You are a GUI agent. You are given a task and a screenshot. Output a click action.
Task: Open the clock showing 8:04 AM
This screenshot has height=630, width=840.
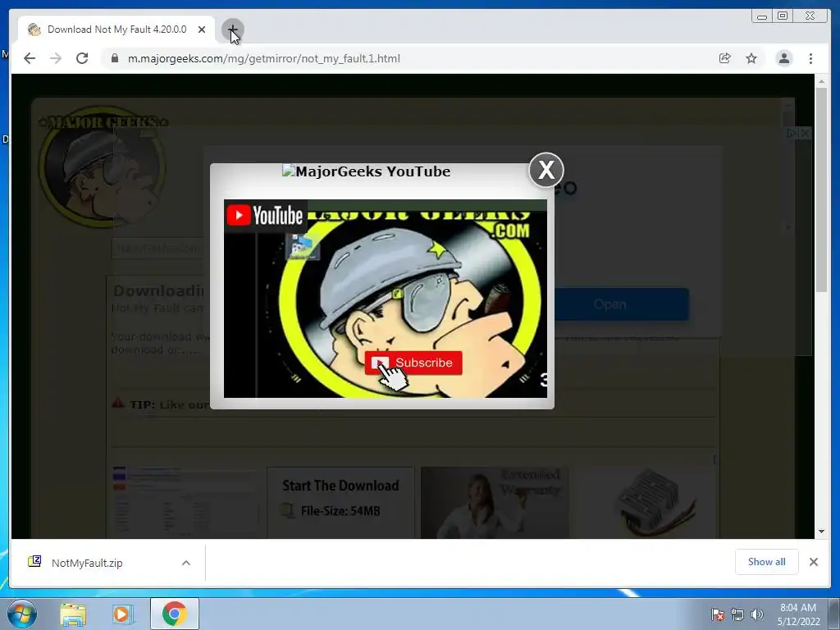point(798,614)
